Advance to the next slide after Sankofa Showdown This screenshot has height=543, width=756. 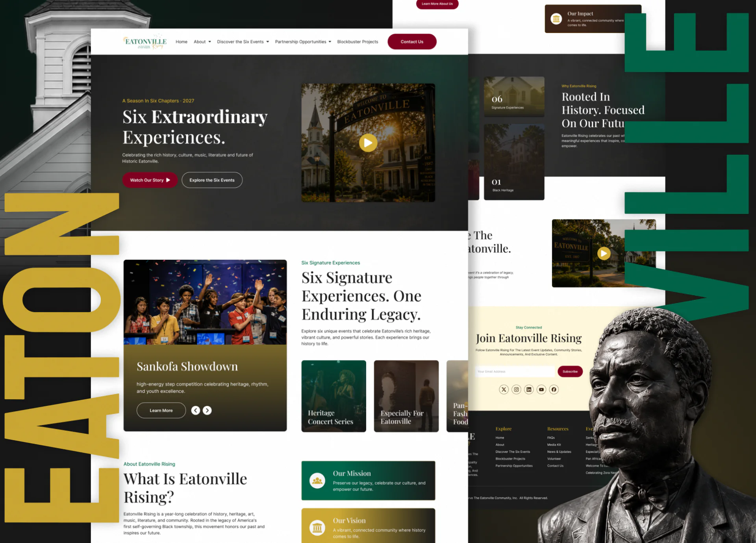pyautogui.click(x=207, y=410)
